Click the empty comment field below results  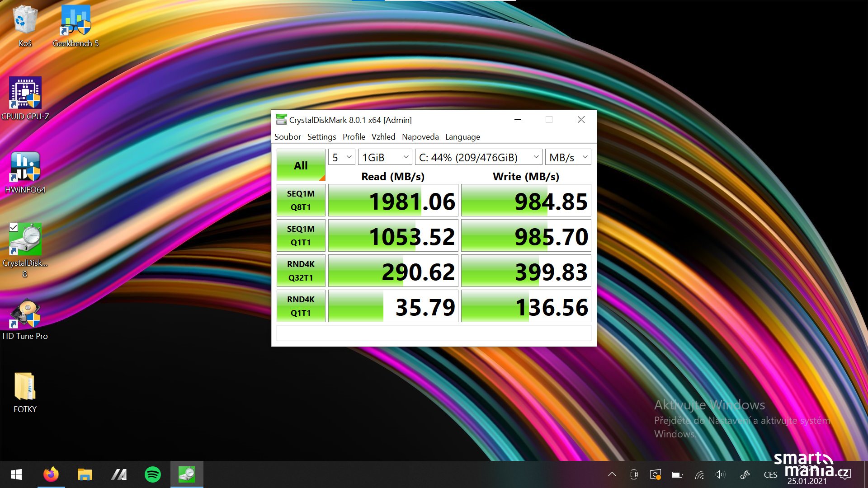pyautogui.click(x=434, y=333)
